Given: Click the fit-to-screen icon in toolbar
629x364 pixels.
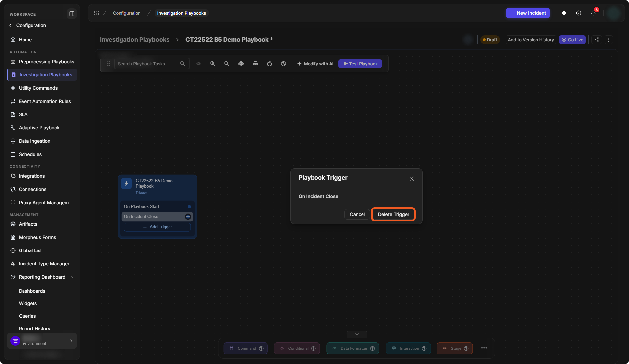Looking at the screenshot, I should point(241,64).
